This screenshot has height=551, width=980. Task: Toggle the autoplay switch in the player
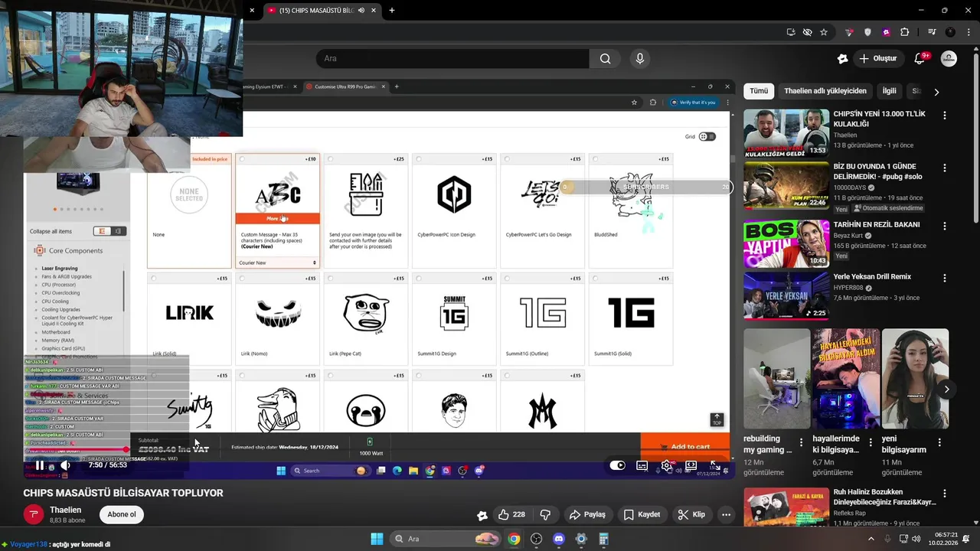(x=619, y=465)
